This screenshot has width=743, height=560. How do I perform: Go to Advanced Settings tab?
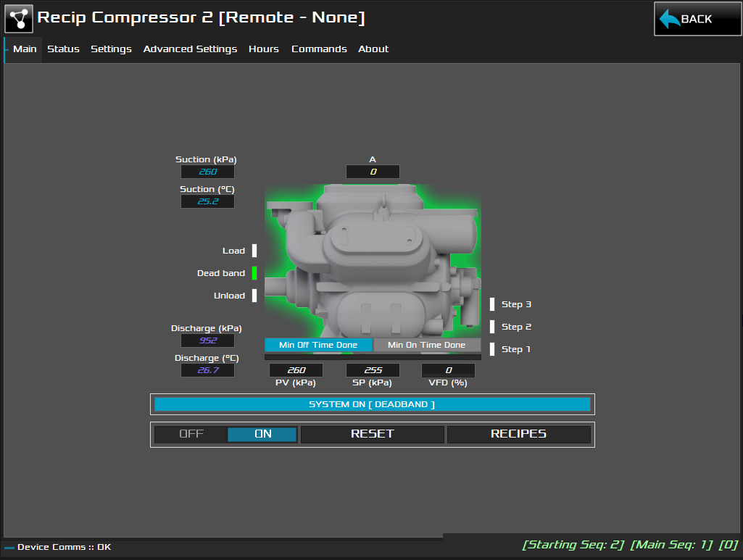pyautogui.click(x=190, y=49)
